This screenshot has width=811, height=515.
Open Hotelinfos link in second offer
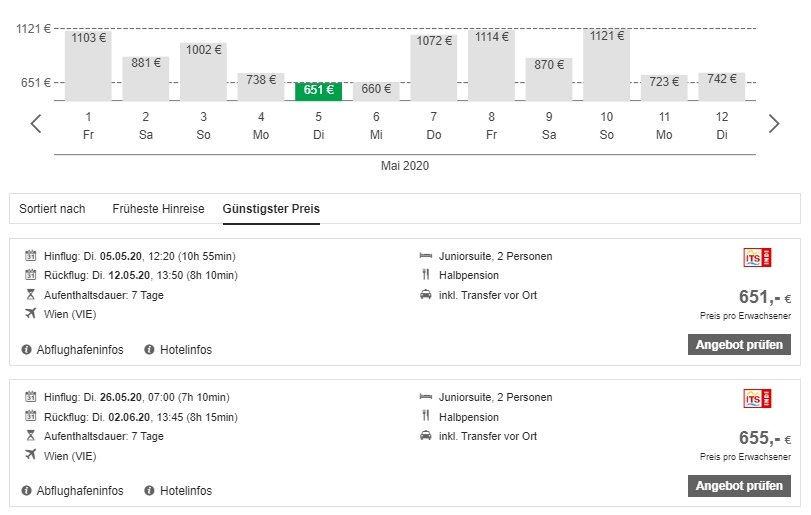tap(185, 491)
